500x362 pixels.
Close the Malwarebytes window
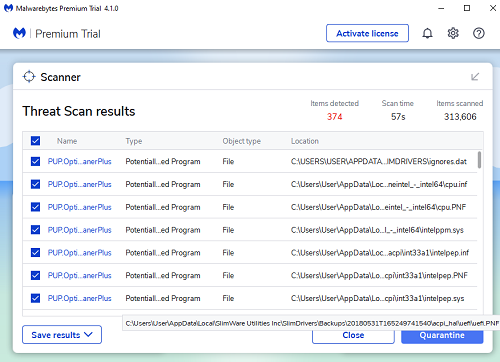(493, 8)
